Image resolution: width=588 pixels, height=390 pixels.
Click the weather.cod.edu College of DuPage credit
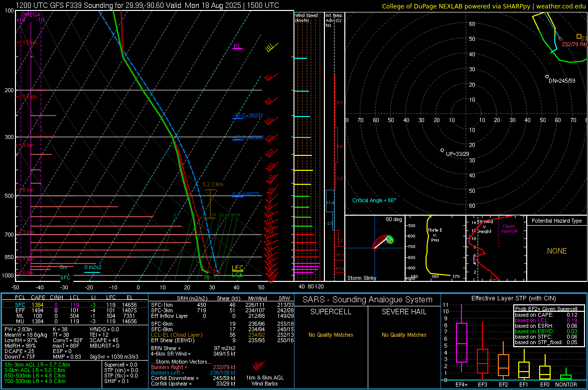pyautogui.click(x=484, y=6)
